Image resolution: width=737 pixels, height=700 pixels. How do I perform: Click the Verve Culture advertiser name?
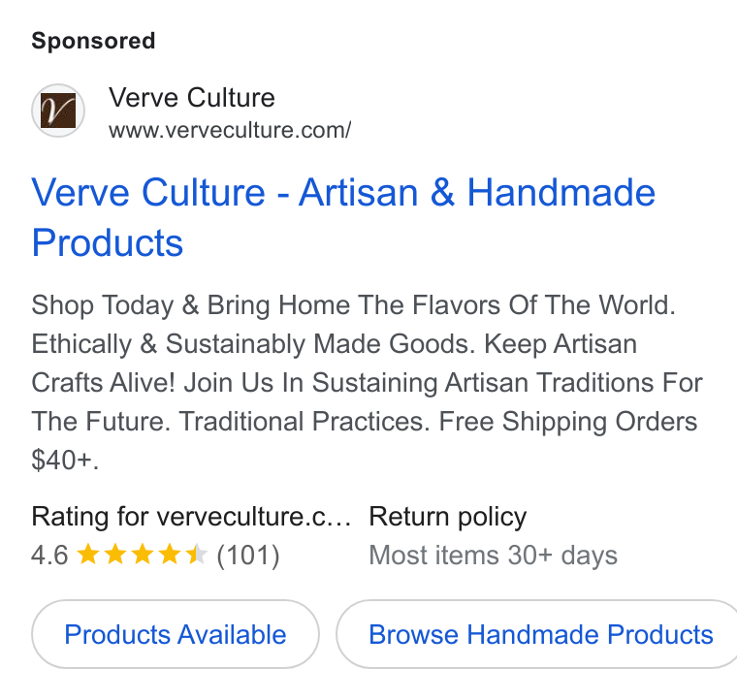192,98
